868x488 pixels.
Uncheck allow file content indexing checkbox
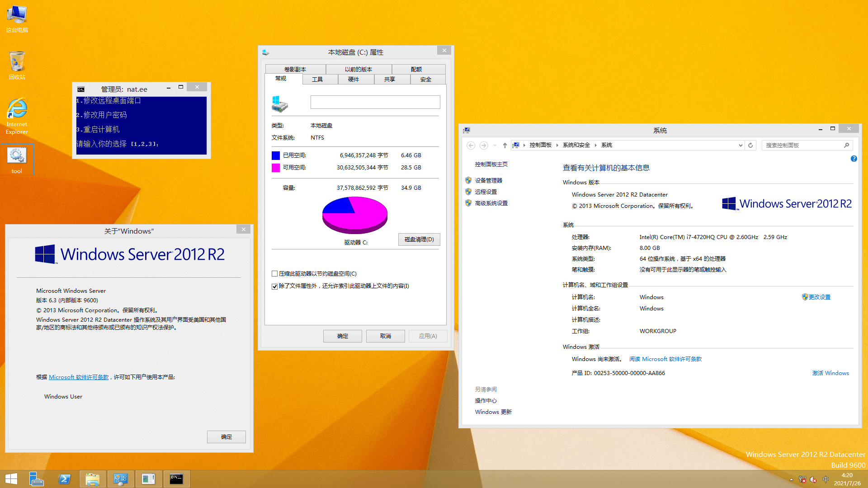coord(274,286)
